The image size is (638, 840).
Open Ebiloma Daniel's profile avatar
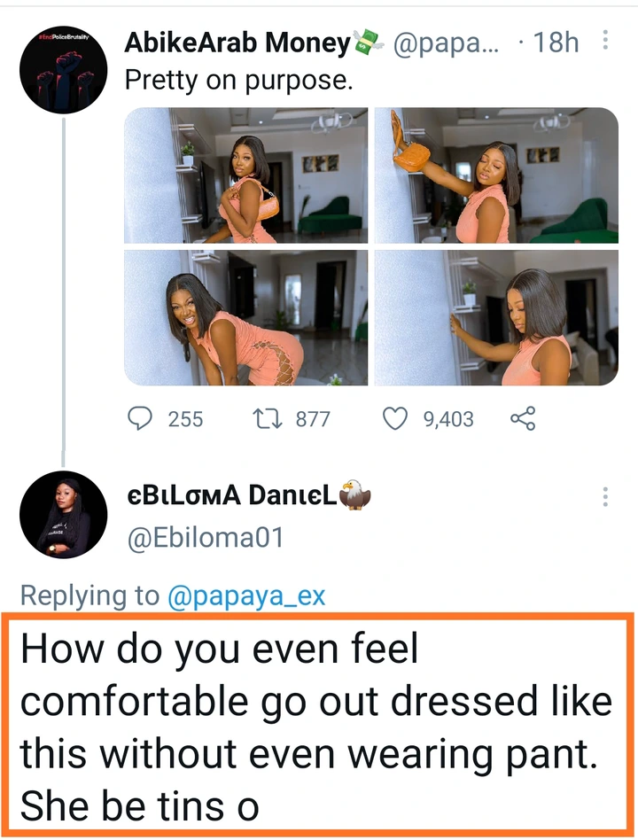[x=63, y=514]
